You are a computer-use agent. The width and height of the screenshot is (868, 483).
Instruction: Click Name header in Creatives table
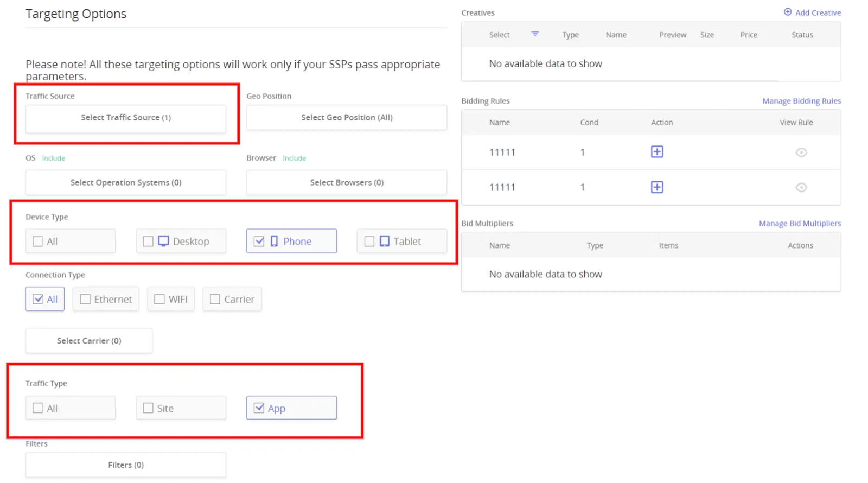point(616,35)
